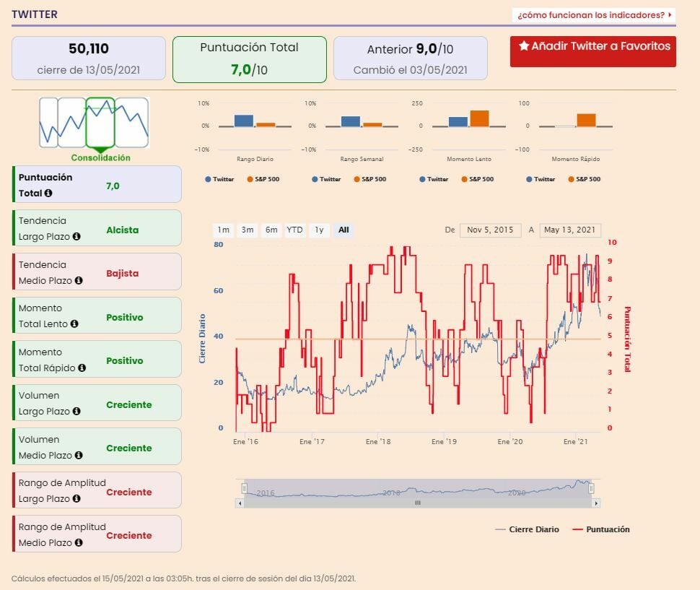The width and height of the screenshot is (700, 590).
Task: Click the Anterior 9,0/10 box
Action: tap(411, 58)
